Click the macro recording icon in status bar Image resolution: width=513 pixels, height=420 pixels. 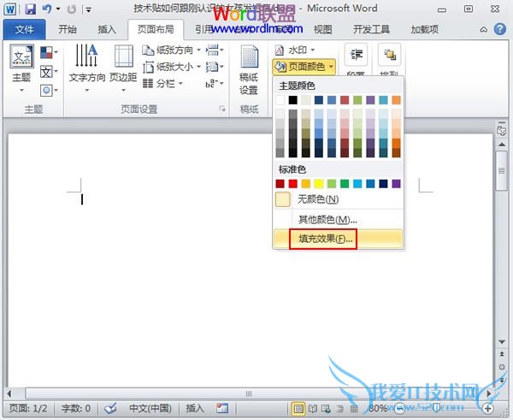(x=222, y=408)
